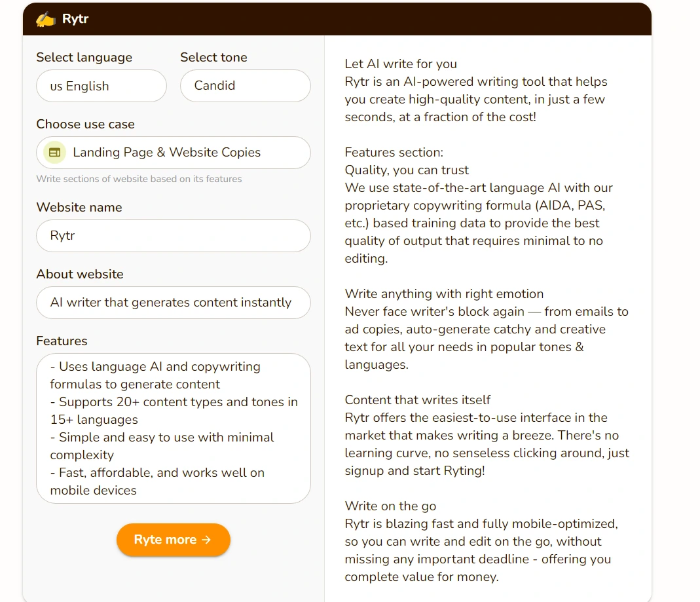700x602 pixels.
Task: Click into the About website input field
Action: (x=174, y=303)
